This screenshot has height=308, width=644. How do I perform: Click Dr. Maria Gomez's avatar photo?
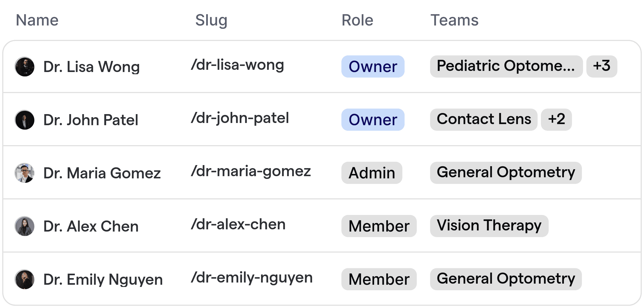point(24,173)
